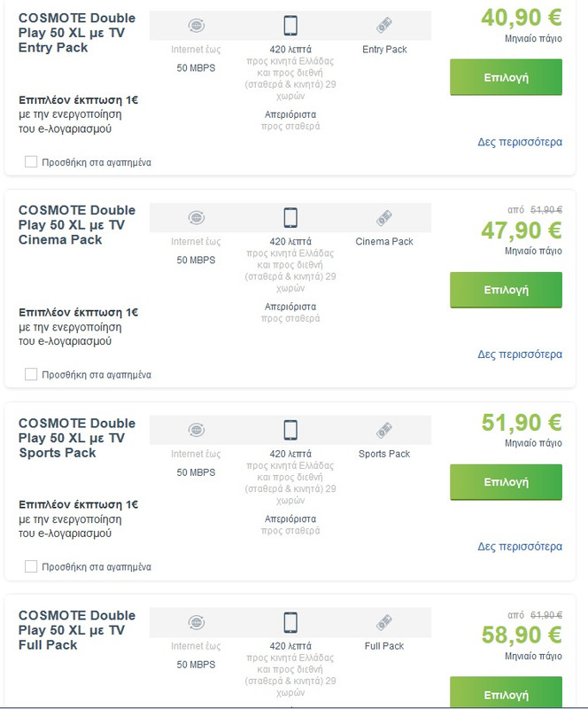The width and height of the screenshot is (588, 709).
Task: Choose the Sports Pack via Επιλογή button
Action: coord(506,482)
